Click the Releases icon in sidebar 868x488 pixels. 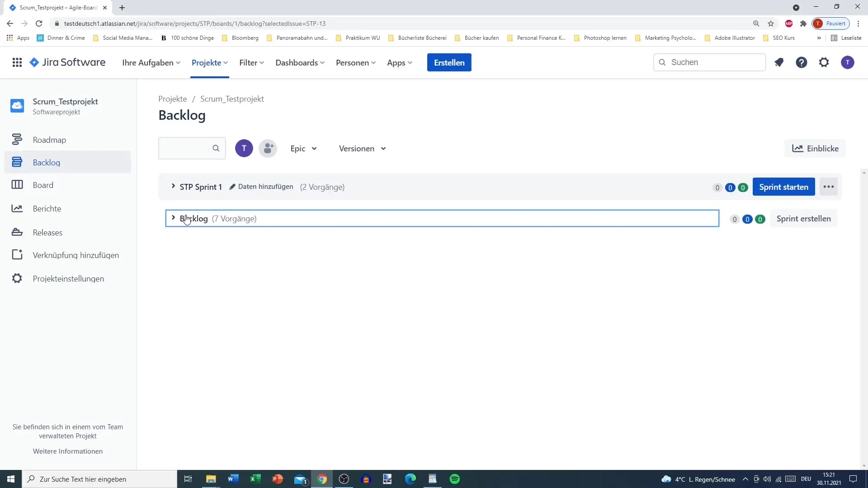click(x=16, y=232)
